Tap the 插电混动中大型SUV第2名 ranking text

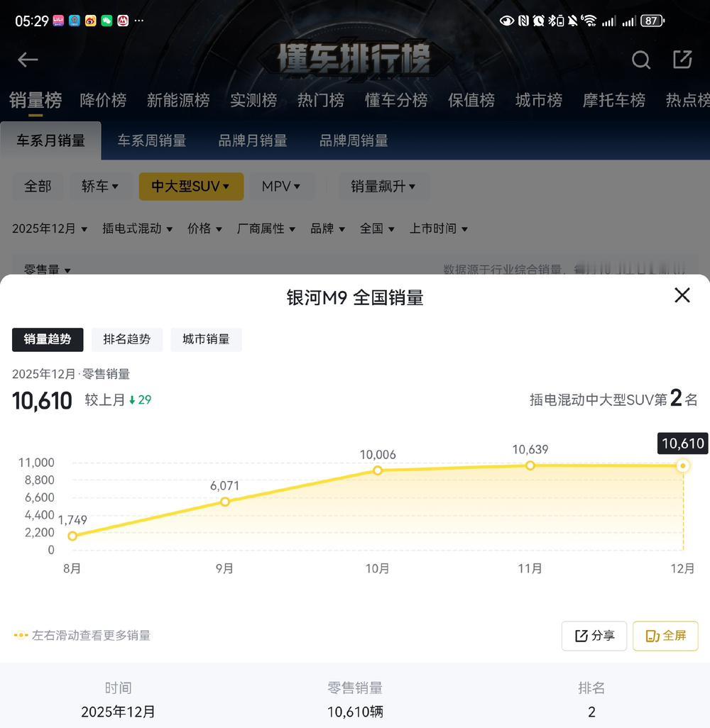click(x=613, y=399)
